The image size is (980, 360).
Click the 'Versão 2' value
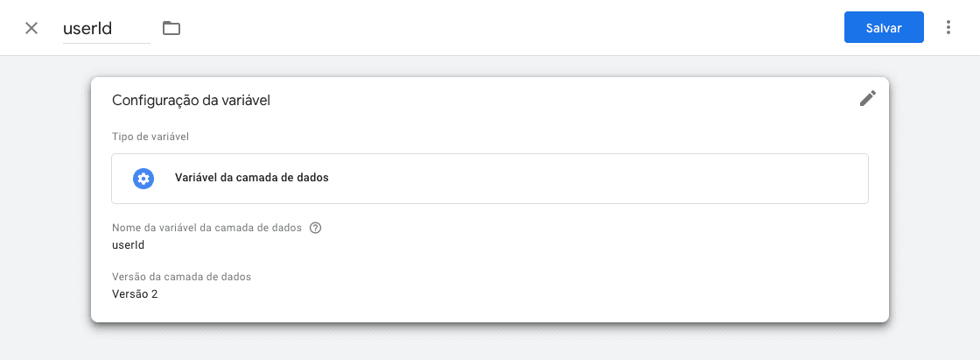coord(135,294)
